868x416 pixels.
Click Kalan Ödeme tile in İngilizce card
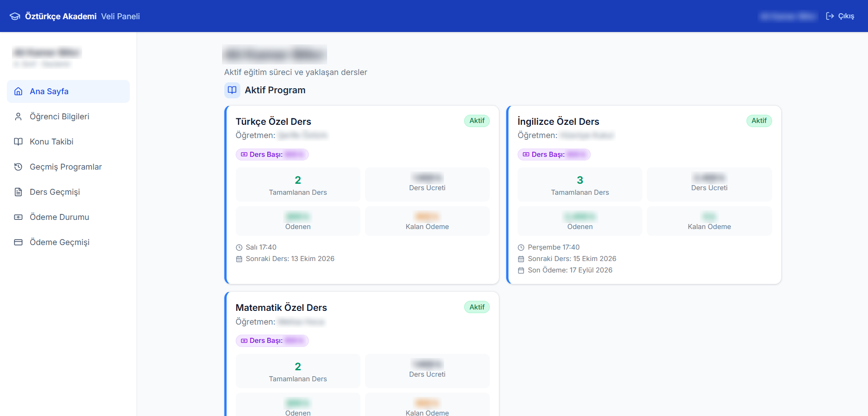point(709,221)
